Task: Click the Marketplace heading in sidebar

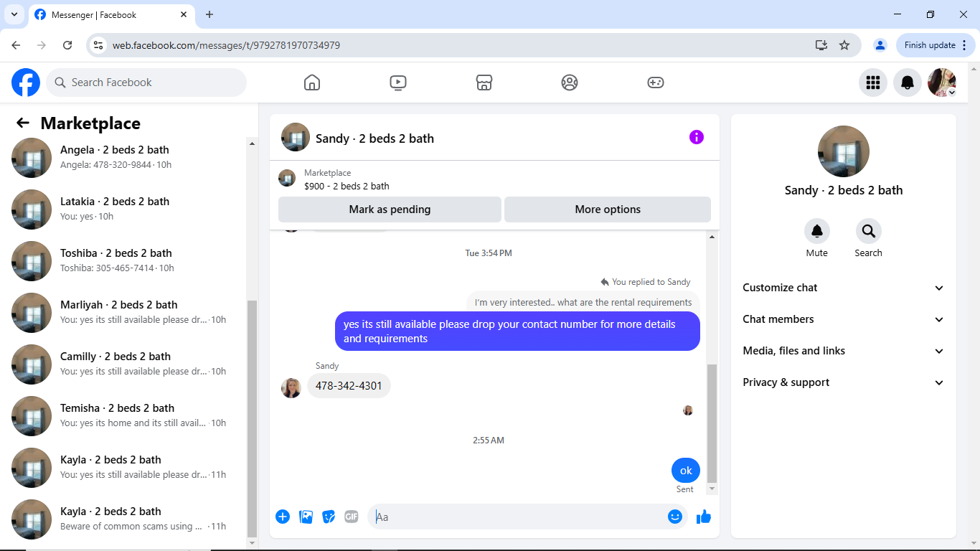Action: click(x=90, y=123)
